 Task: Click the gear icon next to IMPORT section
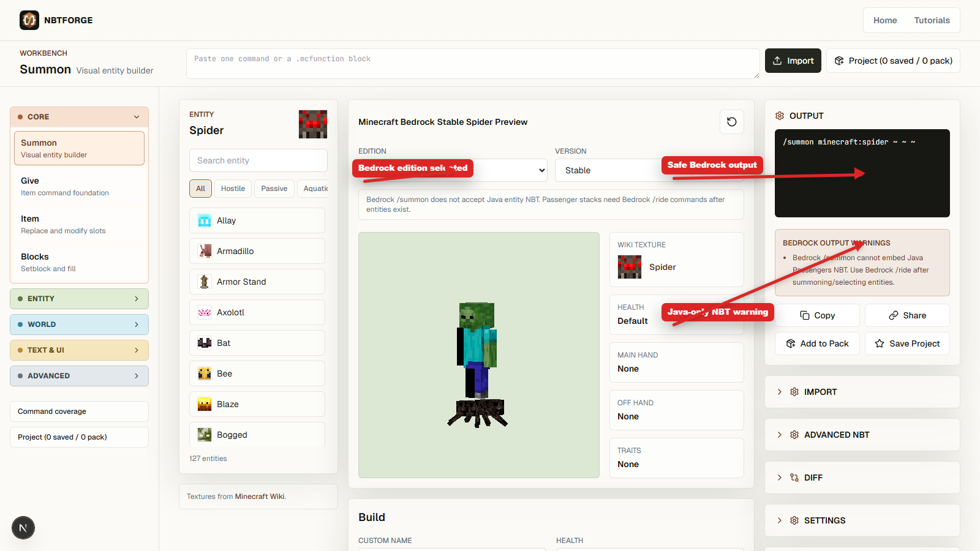pyautogui.click(x=794, y=392)
